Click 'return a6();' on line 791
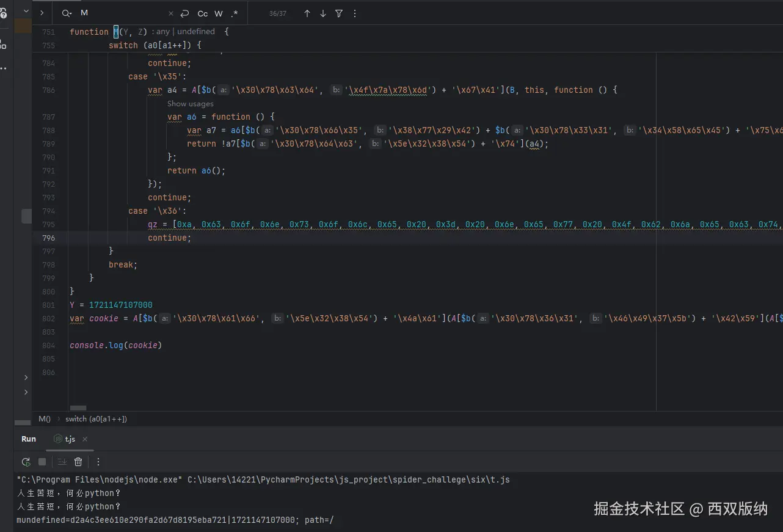 pos(197,171)
